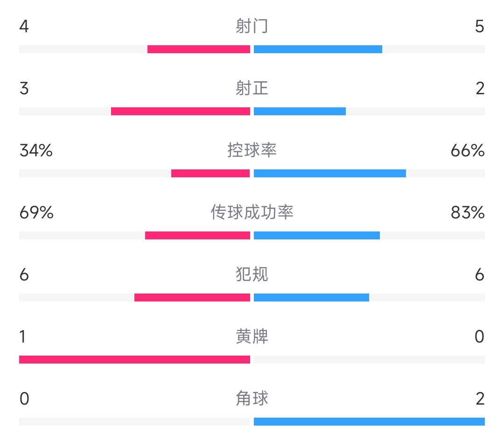Select the 犯规 stat label

[252, 274]
